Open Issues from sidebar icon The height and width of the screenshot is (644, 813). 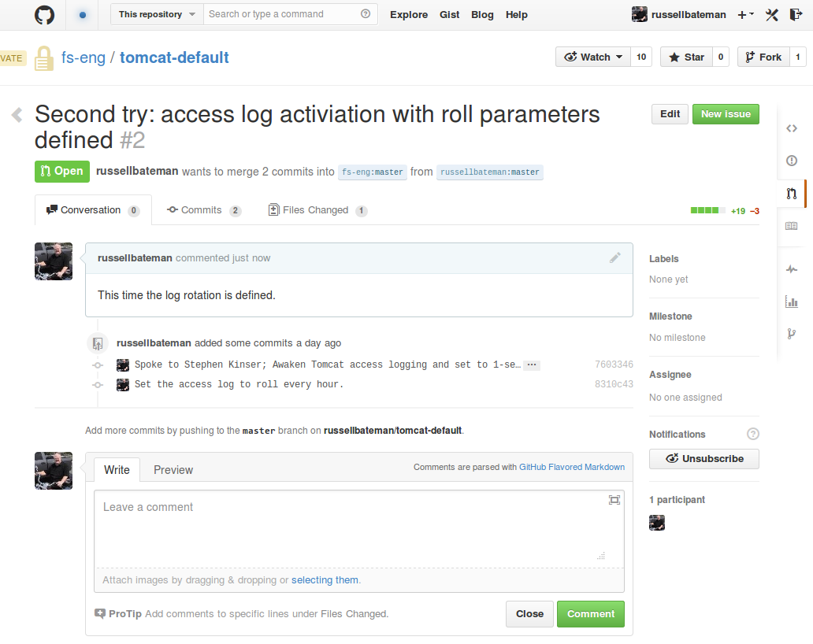(791, 161)
